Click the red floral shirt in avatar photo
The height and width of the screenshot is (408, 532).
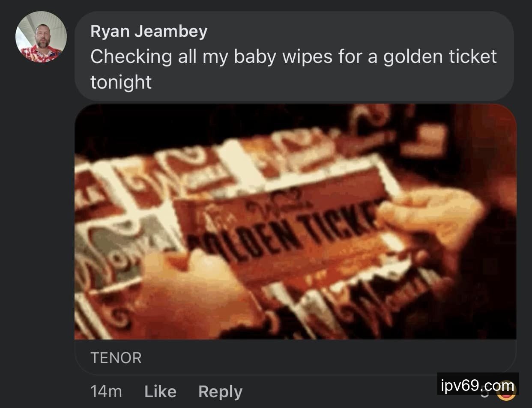[x=40, y=55]
